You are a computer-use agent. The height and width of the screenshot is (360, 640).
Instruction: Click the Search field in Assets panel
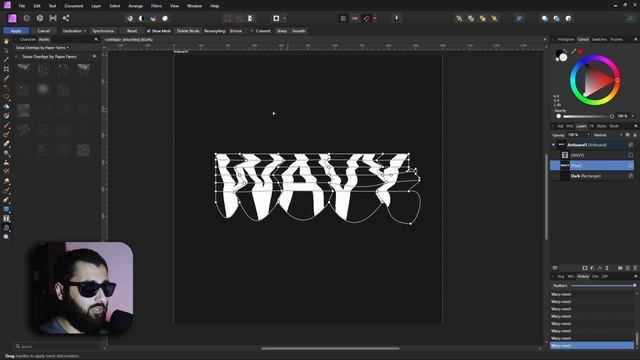click(x=56, y=347)
